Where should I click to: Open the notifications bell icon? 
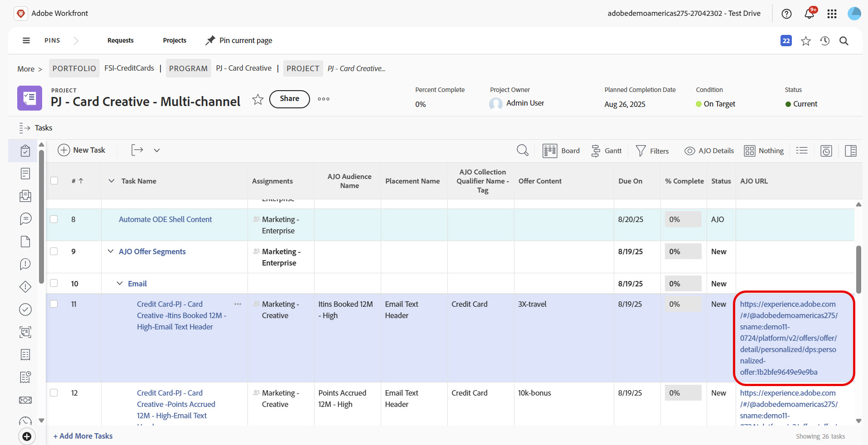click(810, 13)
